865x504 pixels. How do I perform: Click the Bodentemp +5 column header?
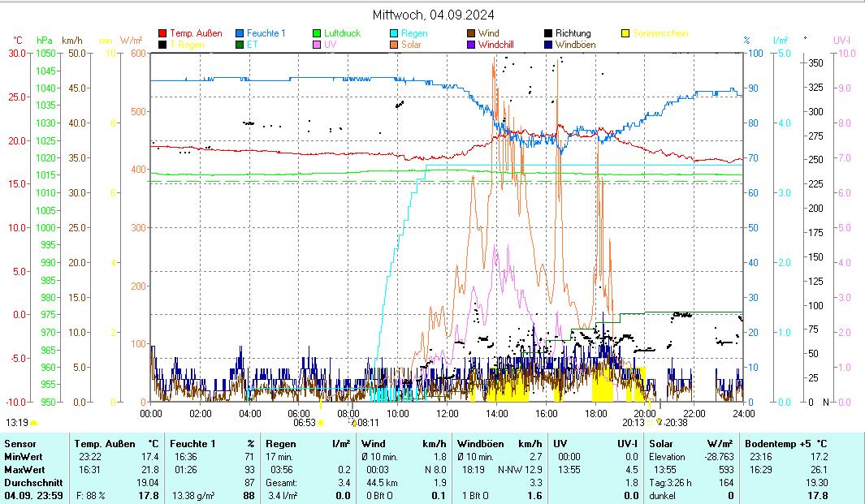(780, 444)
